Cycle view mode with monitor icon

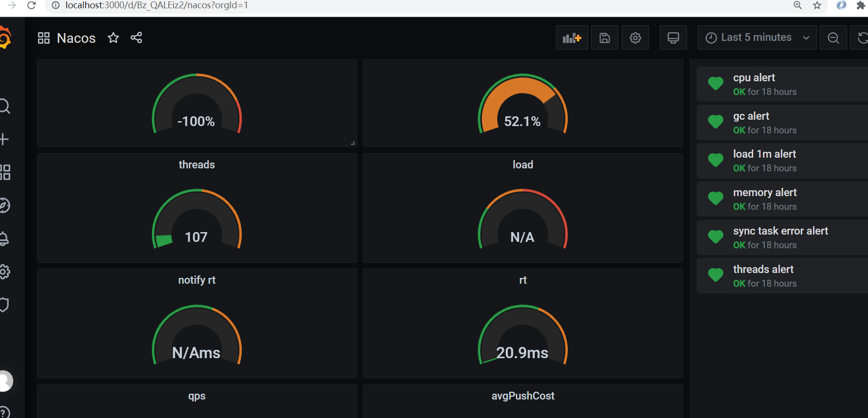coord(673,37)
